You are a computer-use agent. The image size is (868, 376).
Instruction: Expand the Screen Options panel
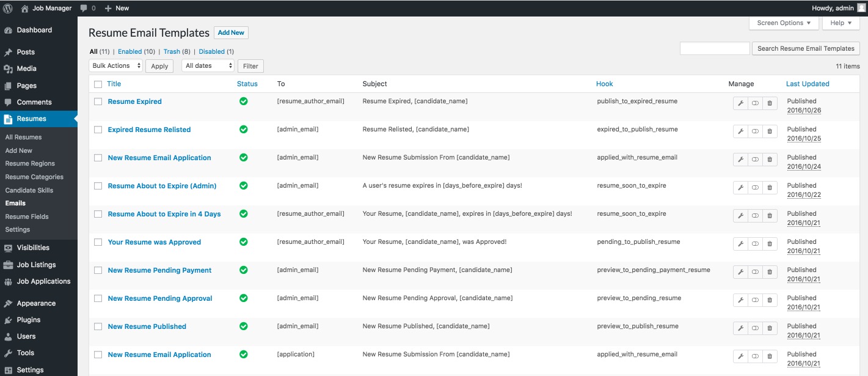(x=784, y=23)
